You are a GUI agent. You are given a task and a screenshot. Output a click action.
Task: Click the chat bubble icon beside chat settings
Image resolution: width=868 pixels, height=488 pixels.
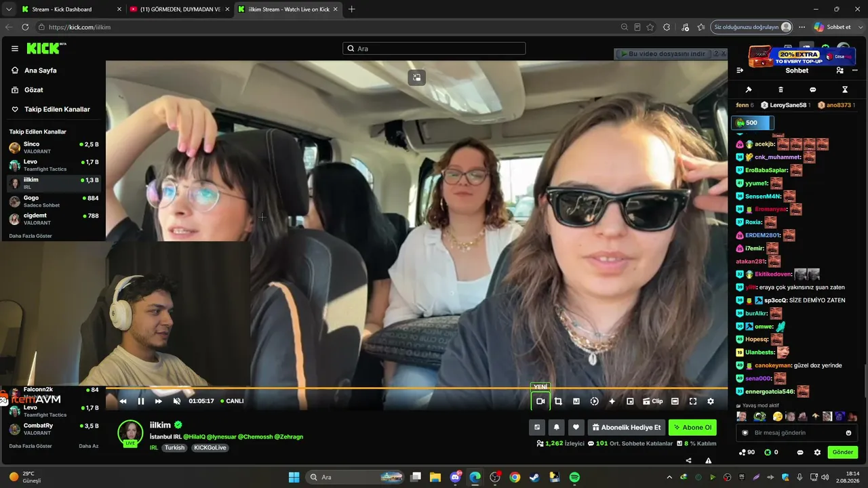pos(800,452)
